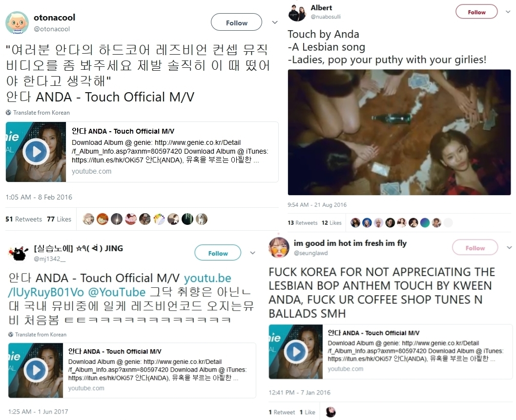The height and width of the screenshot is (420, 516).
Task: Click otonacool's profile avatar
Action: click(x=17, y=23)
